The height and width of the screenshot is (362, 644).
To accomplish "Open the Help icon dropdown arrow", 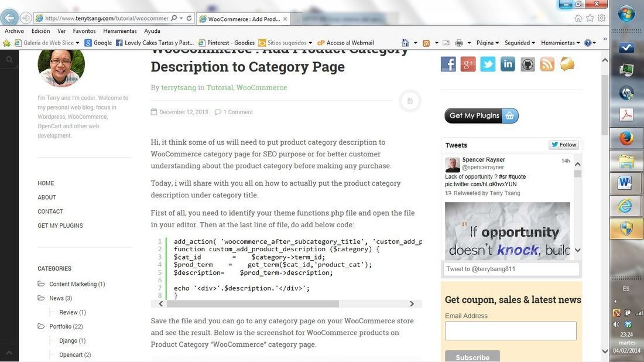I will click(594, 43).
